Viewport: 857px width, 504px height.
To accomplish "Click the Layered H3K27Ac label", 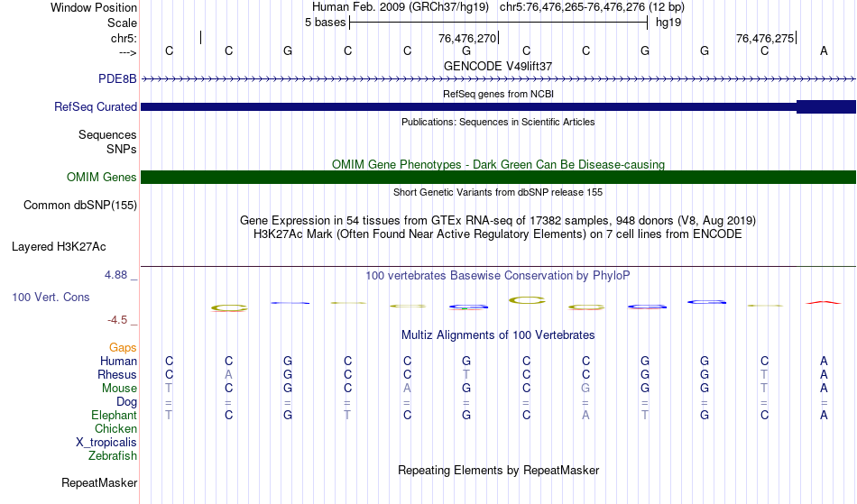I will point(59,247).
